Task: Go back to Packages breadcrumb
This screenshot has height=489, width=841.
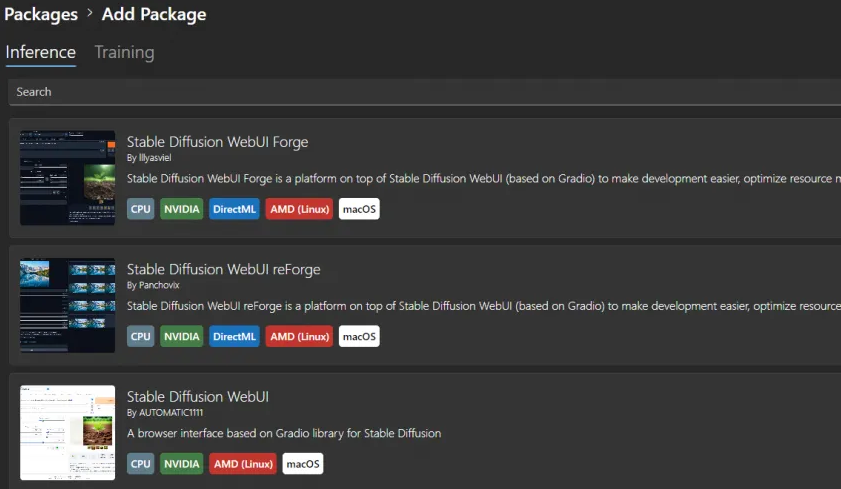Action: (x=41, y=14)
